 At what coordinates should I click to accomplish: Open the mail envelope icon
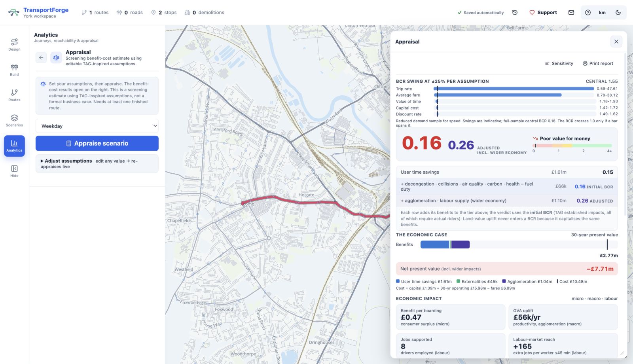point(571,13)
